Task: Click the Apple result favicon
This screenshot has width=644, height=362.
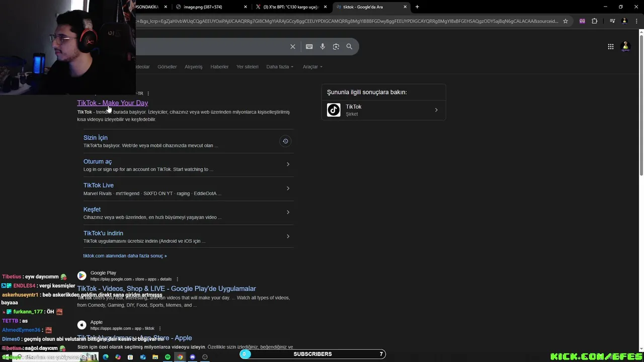Action: (x=82, y=325)
